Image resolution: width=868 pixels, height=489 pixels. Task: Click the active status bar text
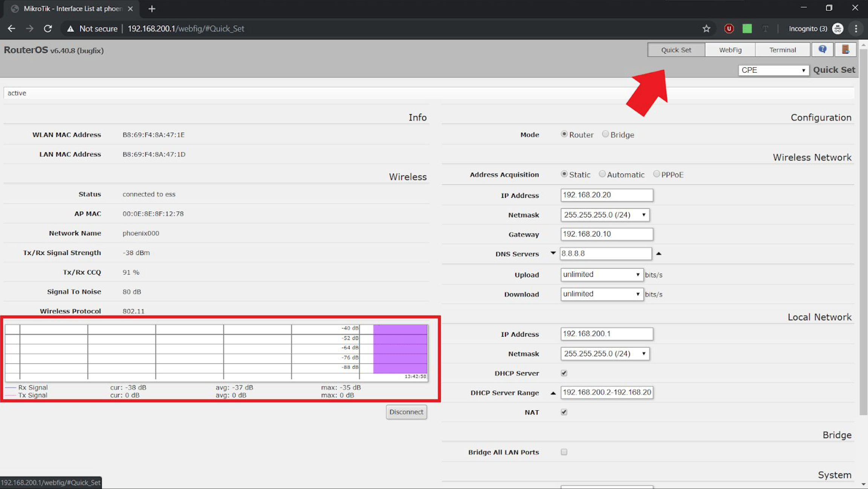tap(17, 93)
